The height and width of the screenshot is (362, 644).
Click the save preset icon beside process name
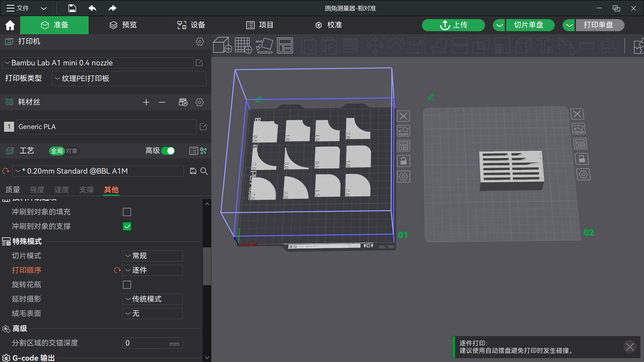[x=193, y=171]
